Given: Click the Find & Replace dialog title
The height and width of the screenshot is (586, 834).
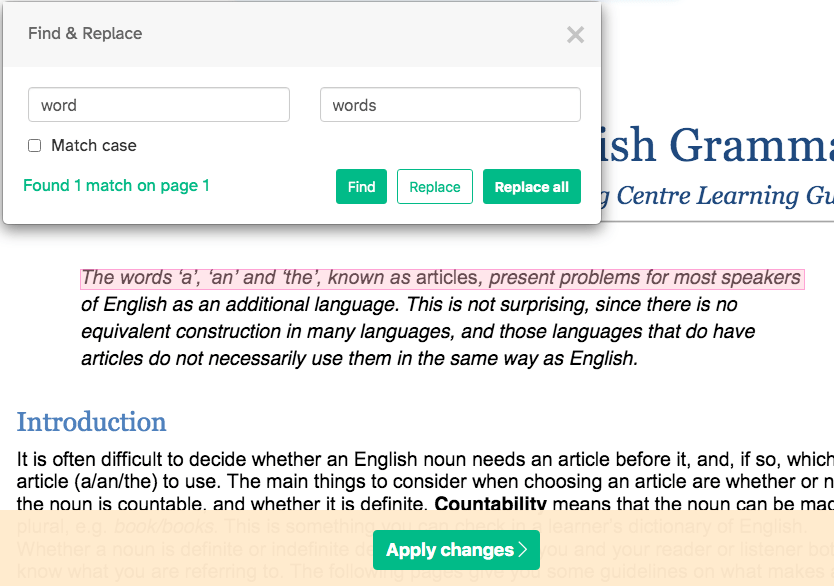Looking at the screenshot, I should pos(85,34).
